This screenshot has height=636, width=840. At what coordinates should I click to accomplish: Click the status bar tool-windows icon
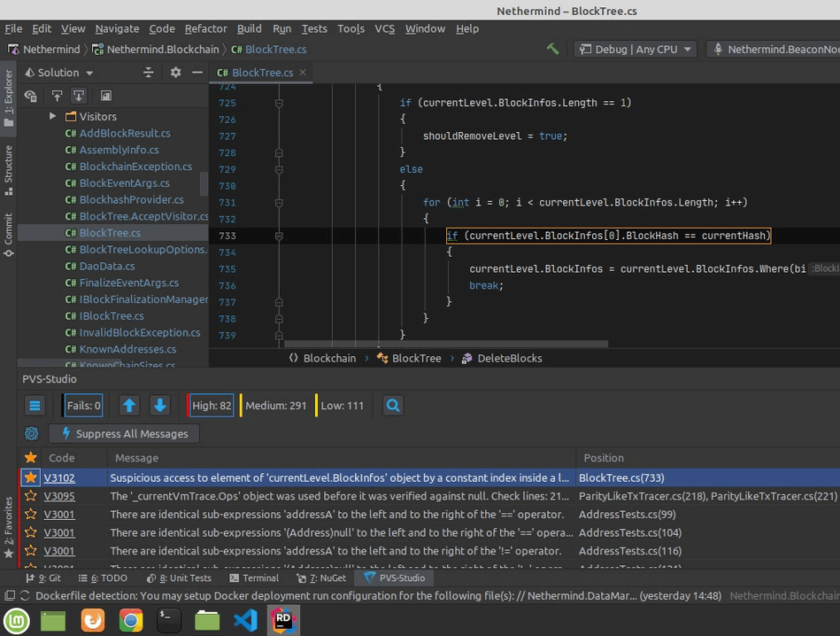click(10, 595)
